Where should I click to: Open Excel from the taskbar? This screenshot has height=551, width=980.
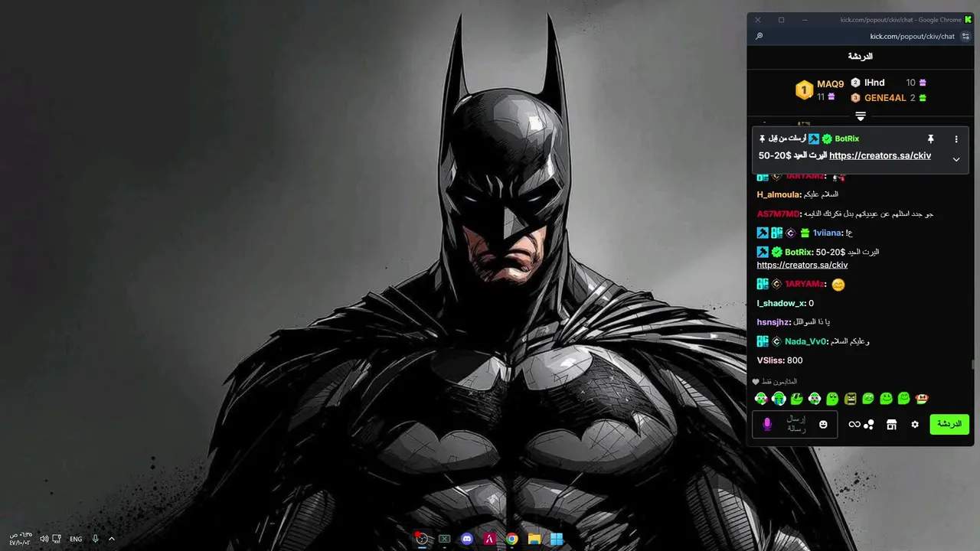[444, 539]
